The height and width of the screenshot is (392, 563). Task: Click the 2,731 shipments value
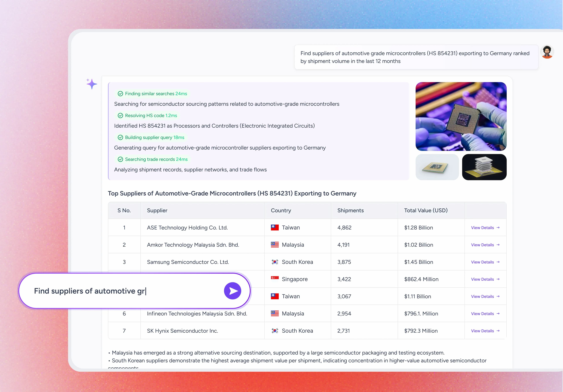click(x=343, y=331)
